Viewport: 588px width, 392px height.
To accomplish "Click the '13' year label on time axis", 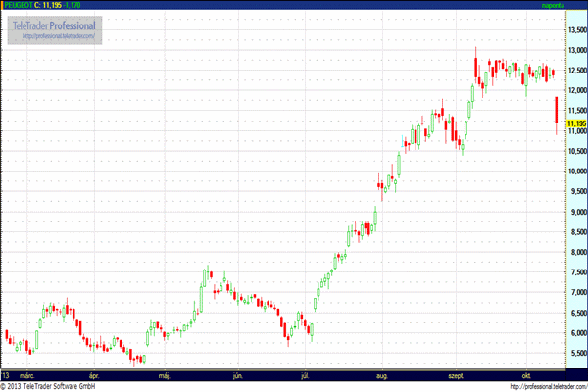I will [6, 374].
